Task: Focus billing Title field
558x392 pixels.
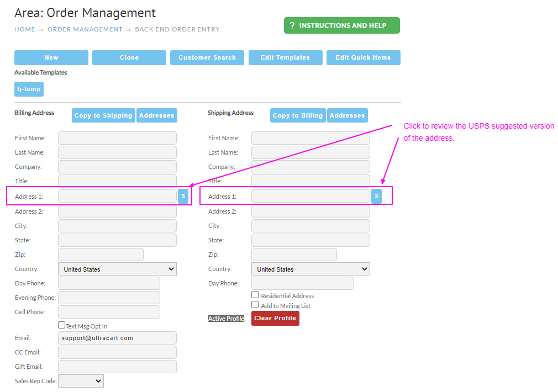Action: [117, 181]
